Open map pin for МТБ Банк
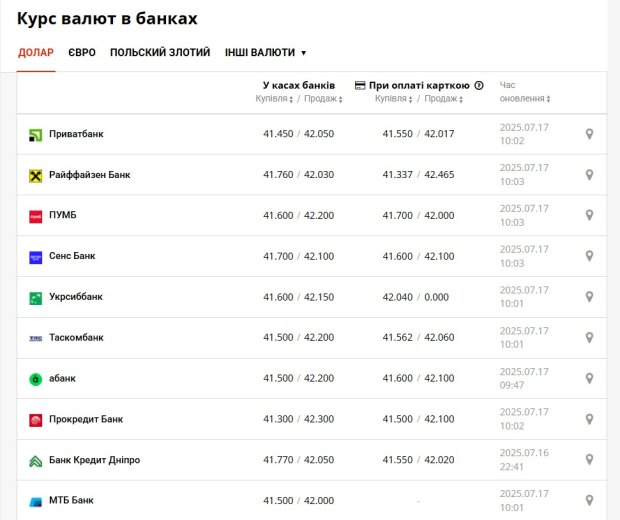 click(x=589, y=500)
